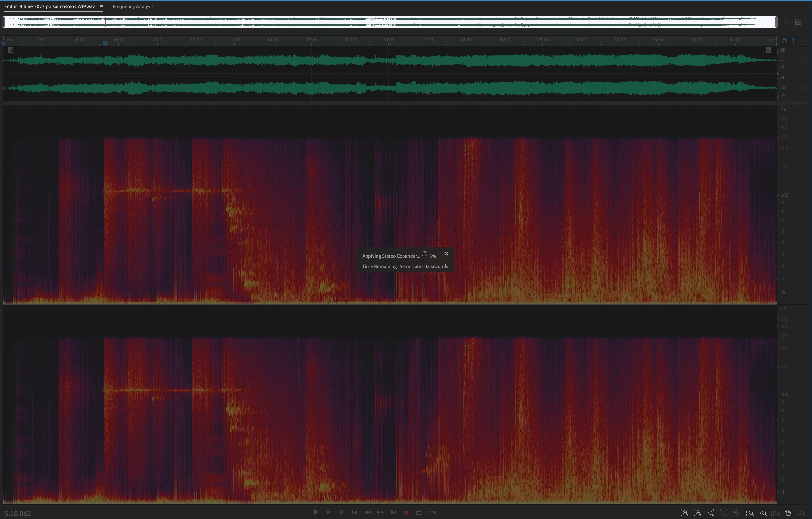Click small arrow below waveform dB scale
Image resolution: width=812 pixels, height=519 pixels.
[x=800, y=103]
